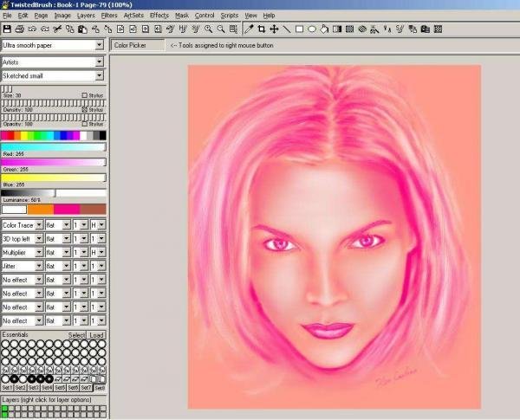Viewport: 520px width, 420px height.
Task: Pick the magenta pink color swatch
Action: tap(67, 210)
